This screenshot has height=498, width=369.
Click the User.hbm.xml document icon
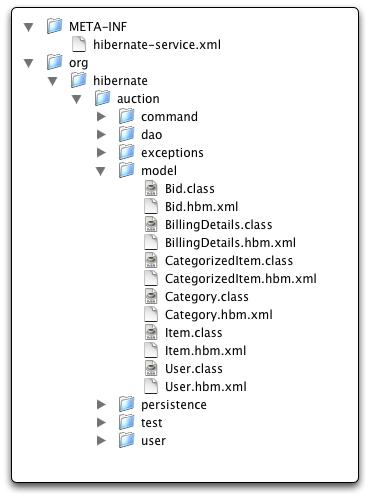coord(151,386)
